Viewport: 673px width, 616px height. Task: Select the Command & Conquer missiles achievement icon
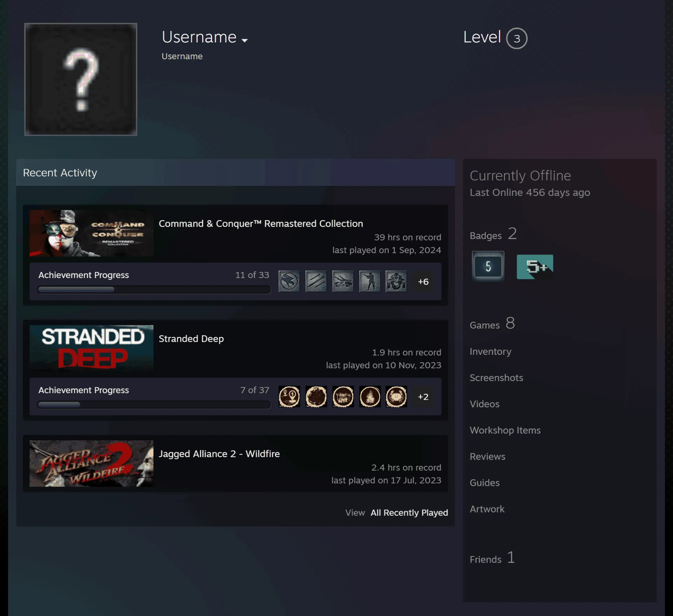click(x=316, y=281)
